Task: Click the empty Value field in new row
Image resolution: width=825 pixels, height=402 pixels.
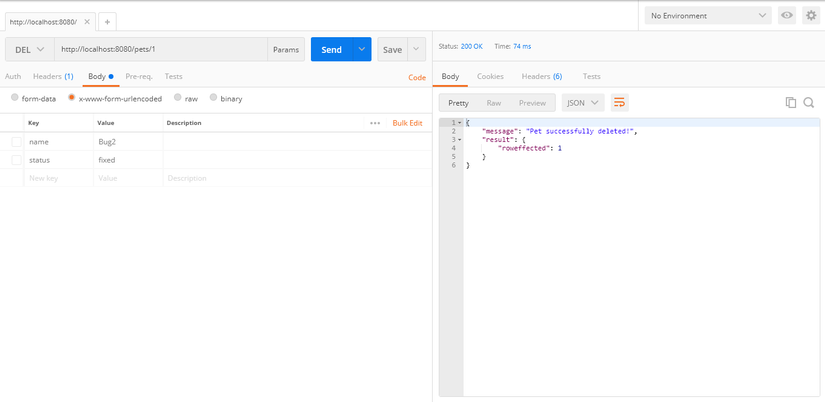Action: tap(128, 178)
